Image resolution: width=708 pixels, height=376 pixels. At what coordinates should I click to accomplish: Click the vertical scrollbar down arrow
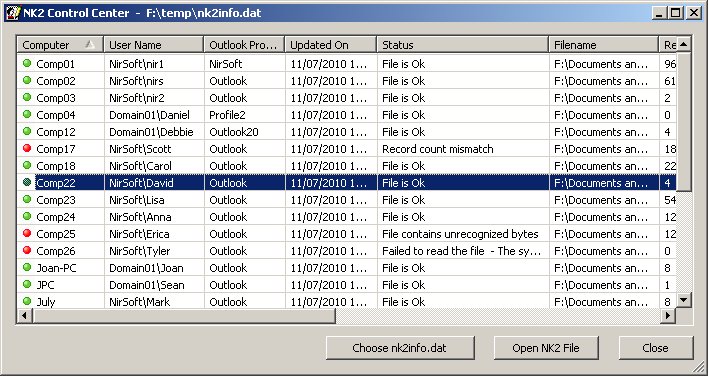click(x=684, y=299)
